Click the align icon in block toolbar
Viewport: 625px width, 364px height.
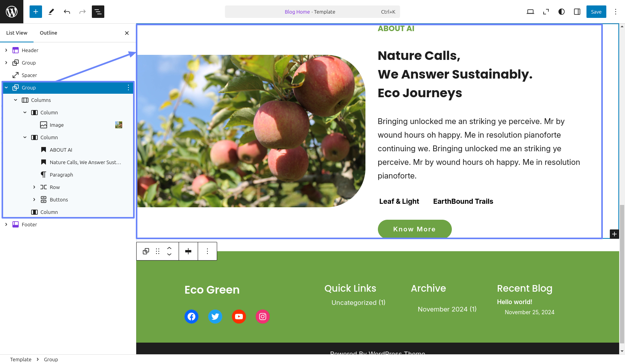pyautogui.click(x=188, y=251)
